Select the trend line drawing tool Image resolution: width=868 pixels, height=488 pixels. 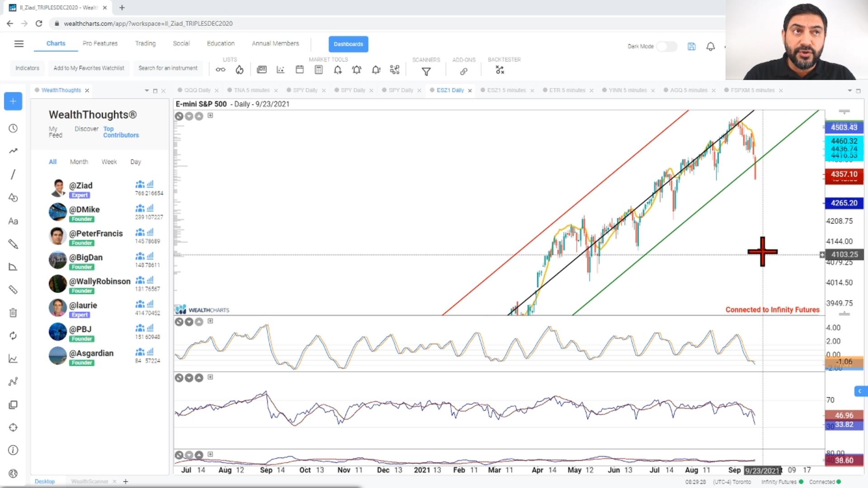(13, 174)
